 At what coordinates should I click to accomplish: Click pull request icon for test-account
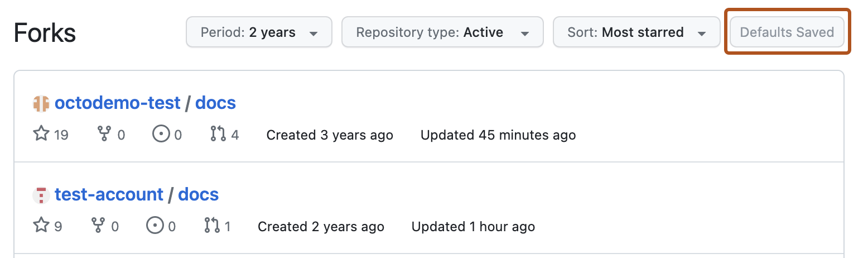pos(212,226)
